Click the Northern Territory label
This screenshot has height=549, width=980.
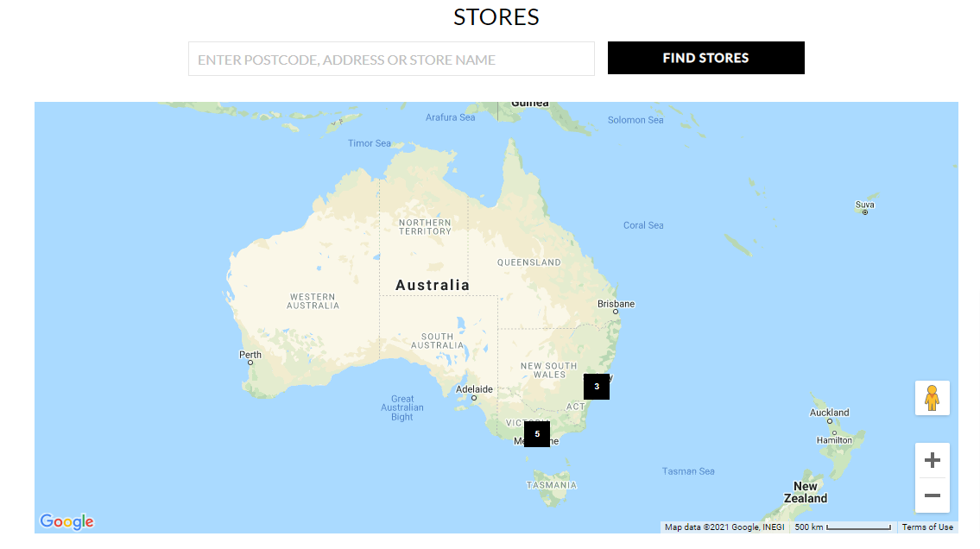425,227
